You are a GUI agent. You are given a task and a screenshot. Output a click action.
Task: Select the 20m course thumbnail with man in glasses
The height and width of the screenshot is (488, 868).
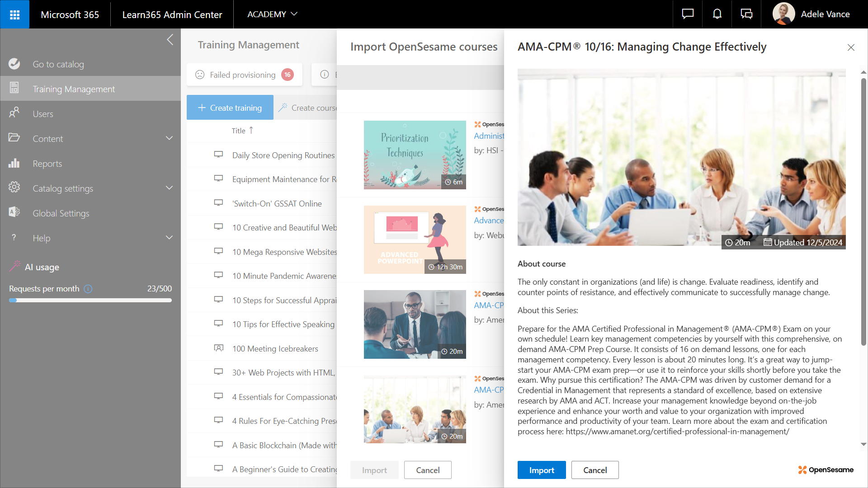click(415, 324)
